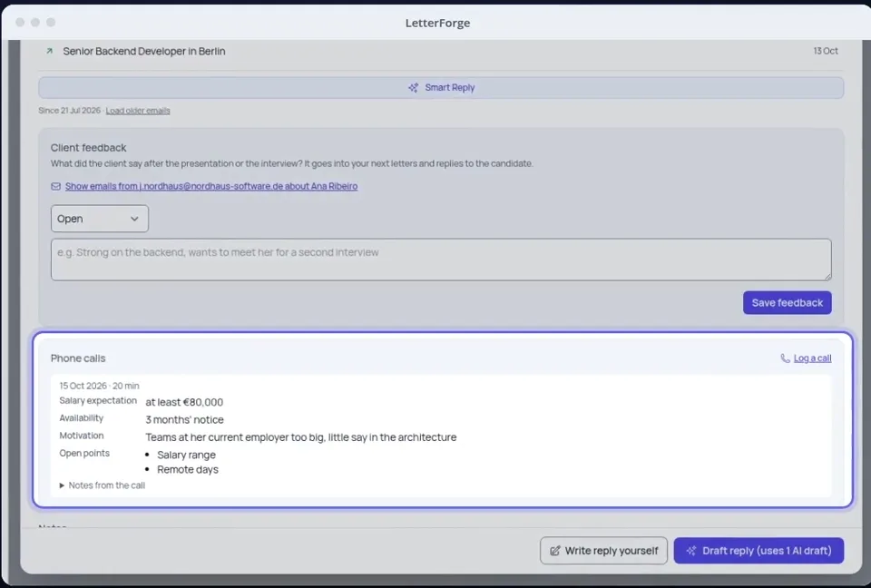Click the sparkle icon on Draft reply button
871x588 pixels.
691,551
